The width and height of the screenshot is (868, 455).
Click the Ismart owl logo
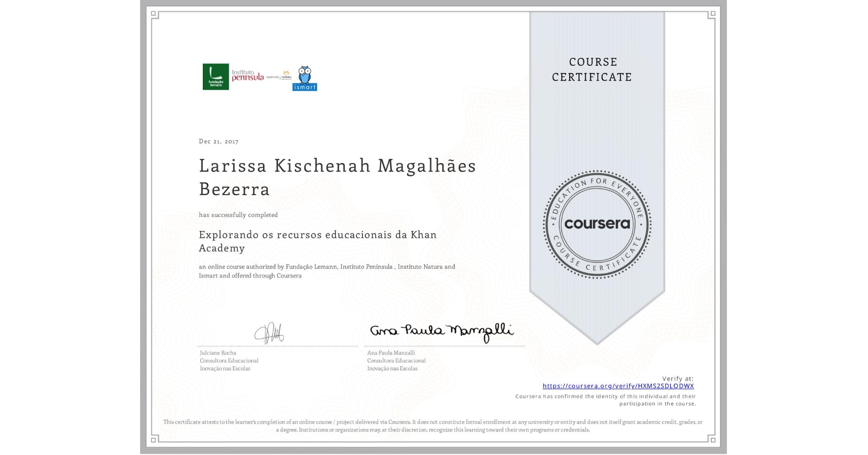point(305,78)
